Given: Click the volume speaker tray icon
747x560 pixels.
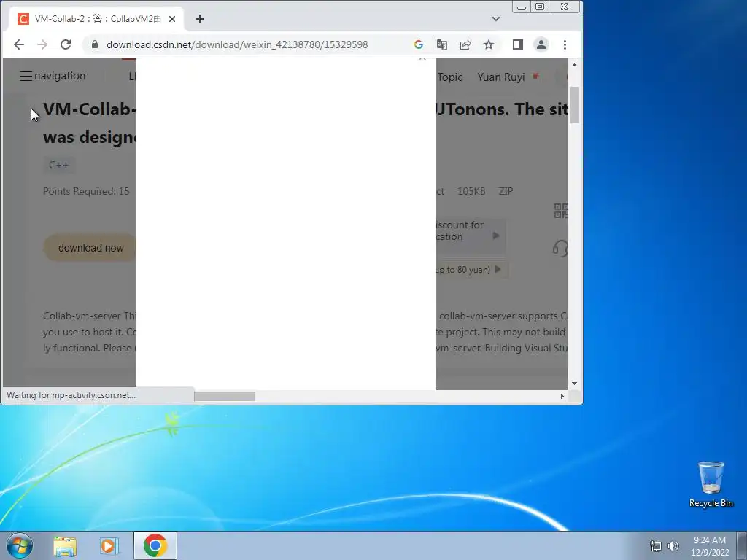Looking at the screenshot, I should pyautogui.click(x=673, y=546).
